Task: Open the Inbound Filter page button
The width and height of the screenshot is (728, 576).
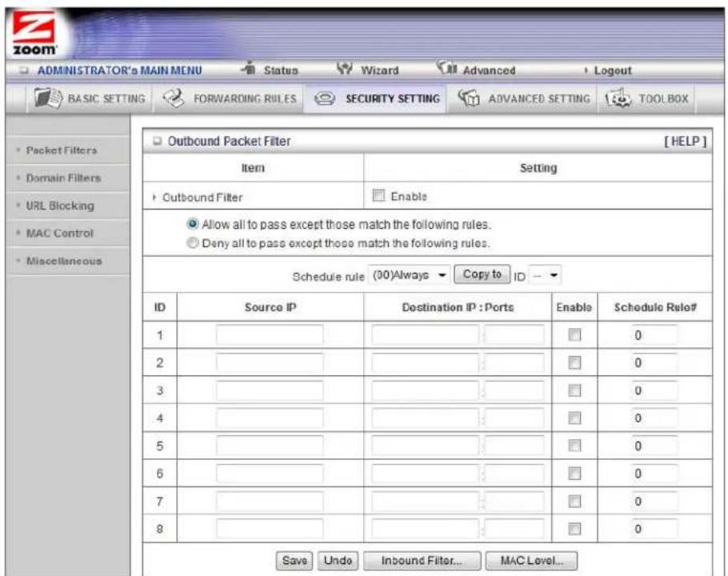Action: pyautogui.click(x=422, y=561)
